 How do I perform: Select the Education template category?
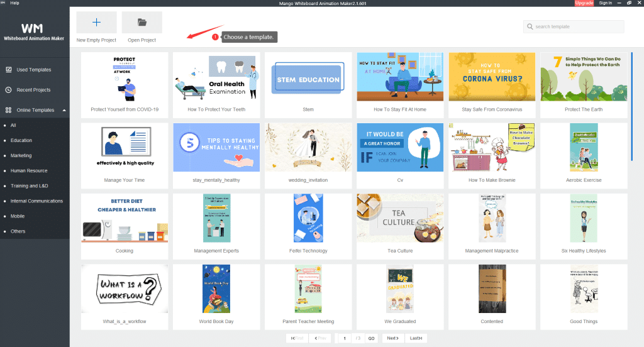click(21, 140)
